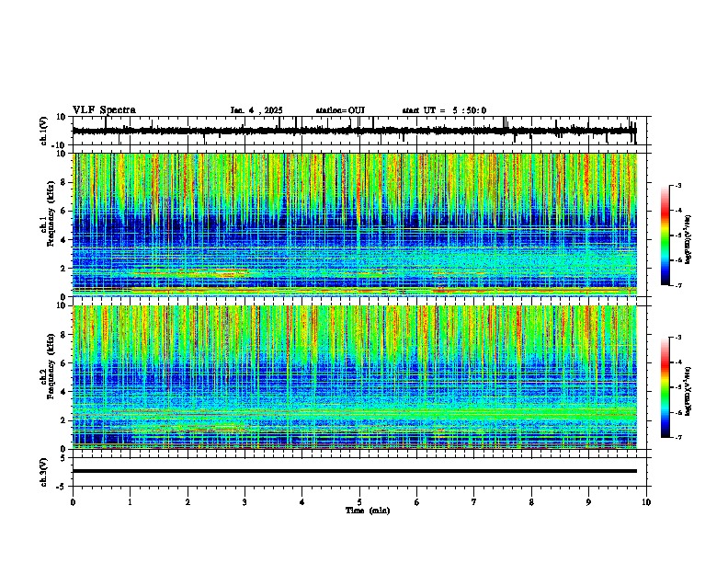The height and width of the screenshot is (563, 728).
Task: Click the 10 kHz tick label on ch.2 spectrogram
Action: pos(62,305)
